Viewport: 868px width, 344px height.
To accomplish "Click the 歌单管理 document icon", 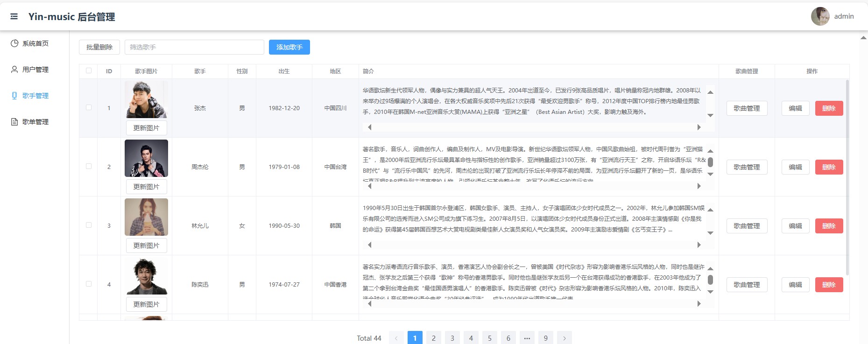I will (x=14, y=122).
